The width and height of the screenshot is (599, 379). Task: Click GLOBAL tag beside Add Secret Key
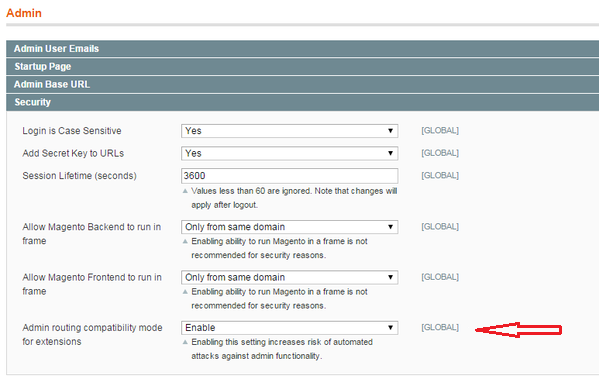440,153
